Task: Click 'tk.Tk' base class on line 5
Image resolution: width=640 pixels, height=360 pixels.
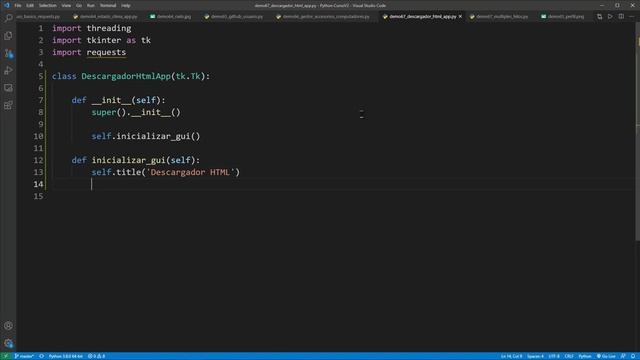Action: pyautogui.click(x=188, y=76)
